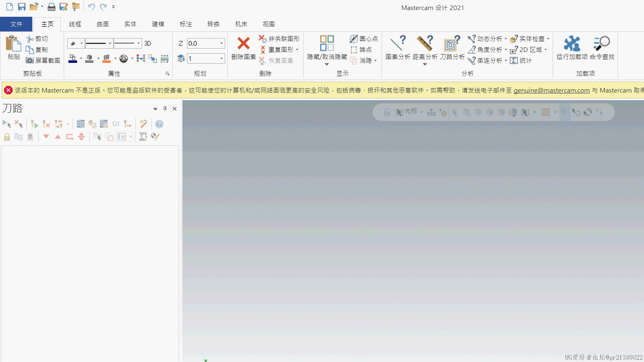644x362 pixels.
Task: Switch to the 机床 tab
Action: click(x=241, y=24)
